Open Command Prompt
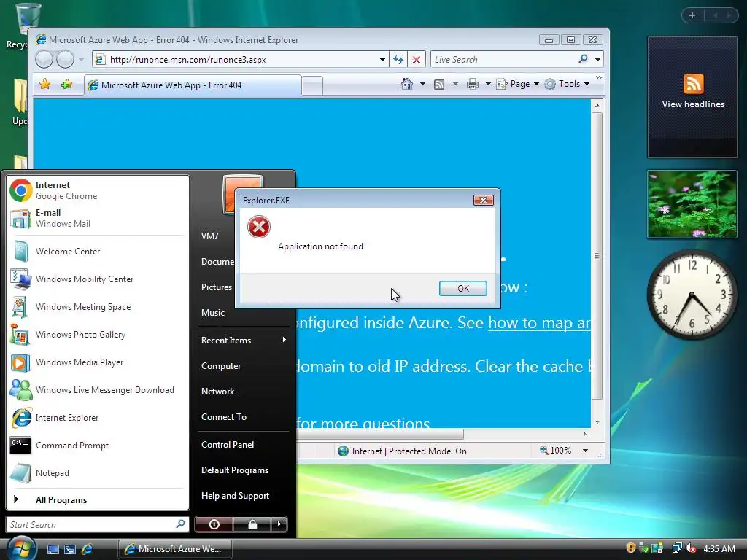 (x=98, y=446)
